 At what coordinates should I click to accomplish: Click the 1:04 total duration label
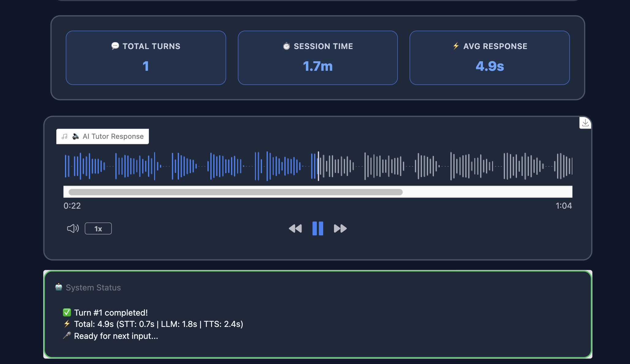[x=564, y=206]
